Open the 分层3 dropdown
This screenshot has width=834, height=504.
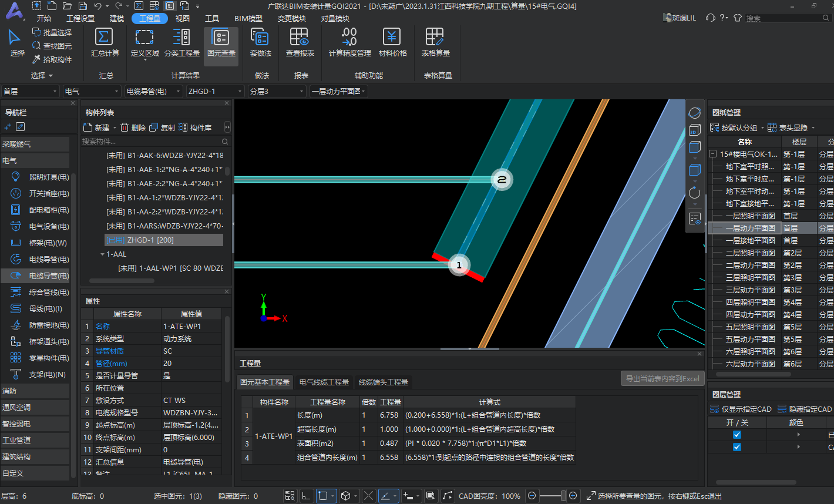click(277, 91)
